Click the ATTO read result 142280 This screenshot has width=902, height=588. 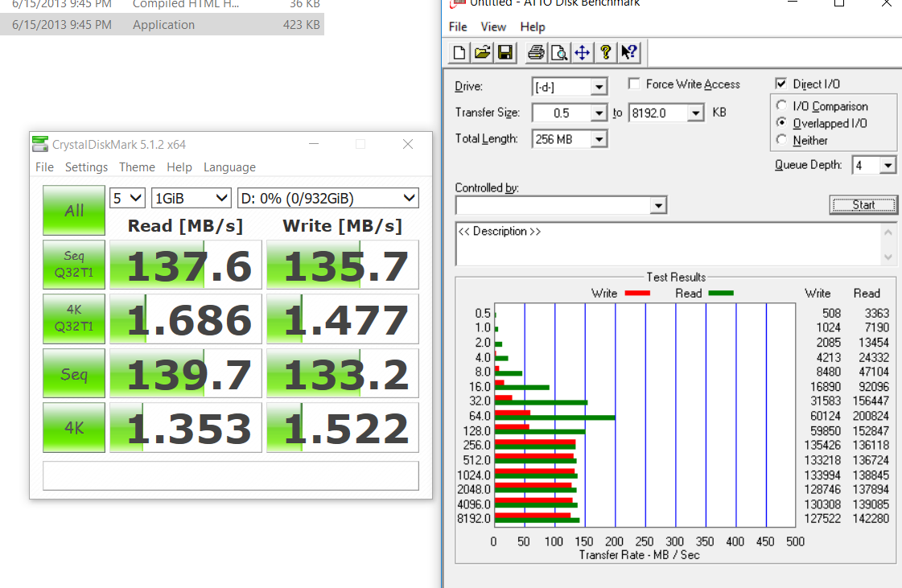pos(871,518)
